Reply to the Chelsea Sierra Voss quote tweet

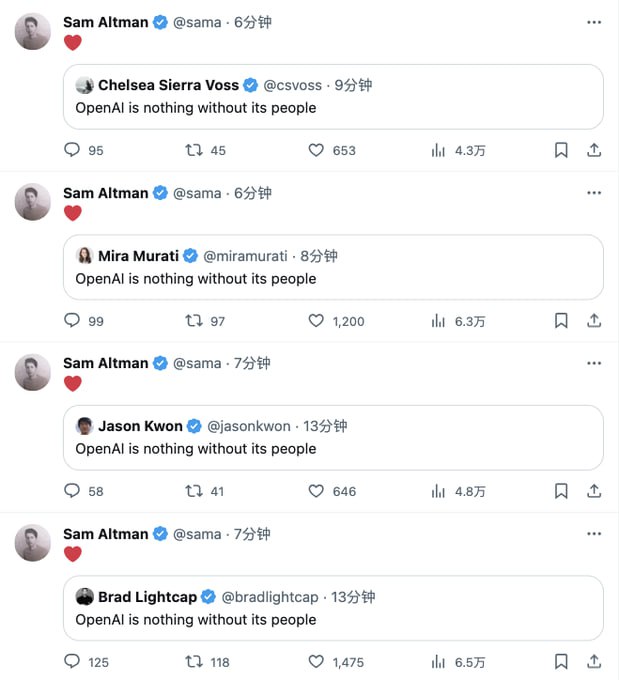click(72, 150)
